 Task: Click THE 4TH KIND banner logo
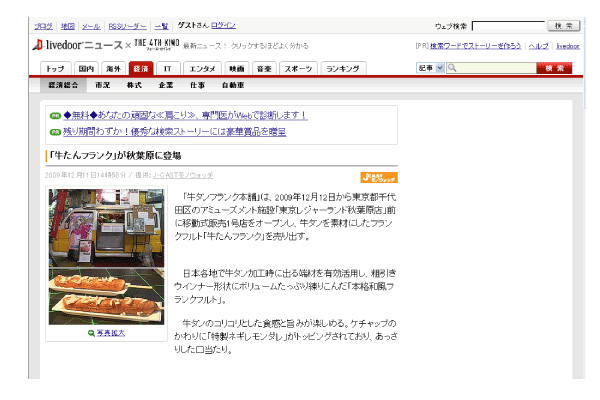[157, 44]
